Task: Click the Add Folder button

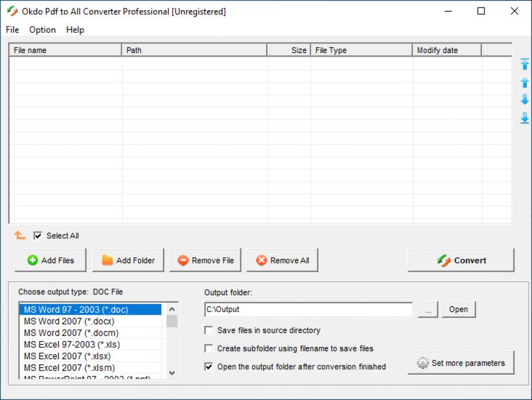Action: (x=128, y=260)
